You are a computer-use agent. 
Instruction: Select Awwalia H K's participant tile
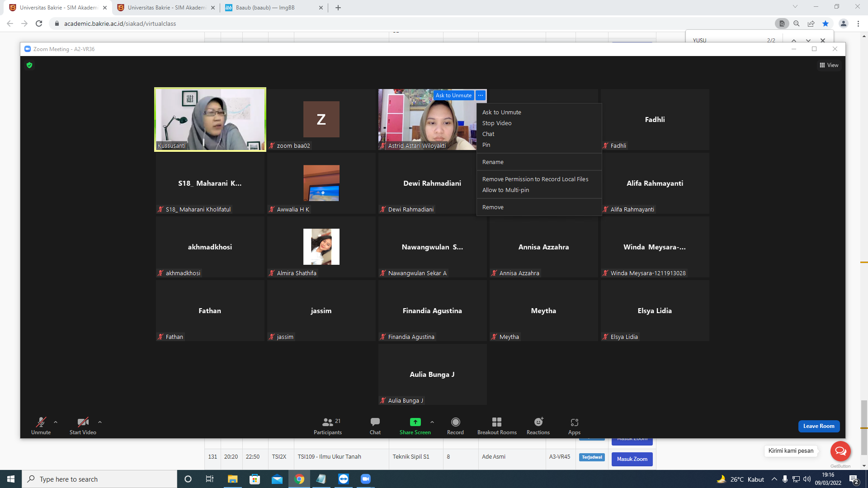coord(321,183)
